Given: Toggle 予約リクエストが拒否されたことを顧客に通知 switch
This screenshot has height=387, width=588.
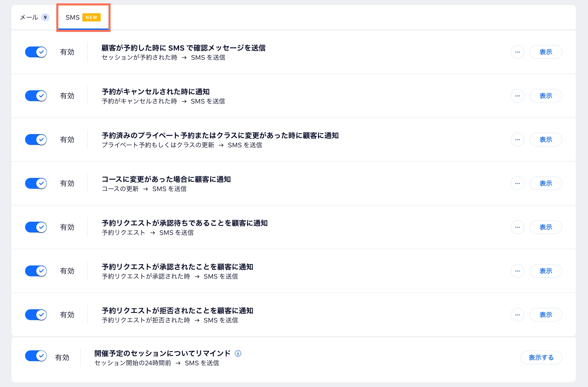Looking at the screenshot, I should [36, 315].
